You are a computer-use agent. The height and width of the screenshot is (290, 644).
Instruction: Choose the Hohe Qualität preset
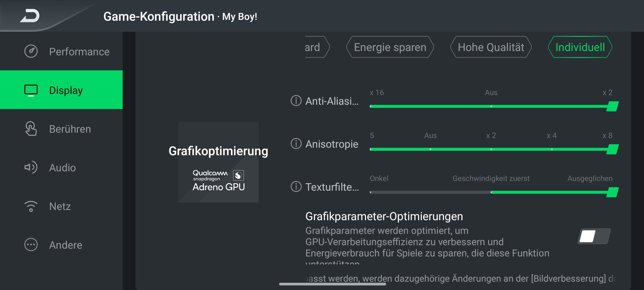[491, 47]
